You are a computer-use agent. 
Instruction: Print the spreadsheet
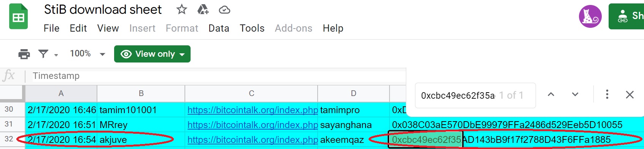pos(24,54)
